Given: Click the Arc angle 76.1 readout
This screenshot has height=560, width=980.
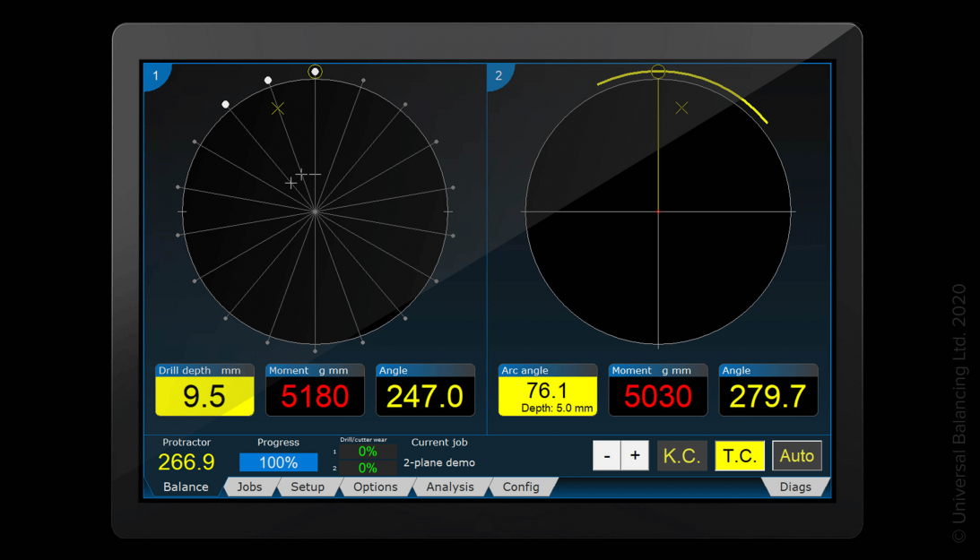Looking at the screenshot, I should [547, 396].
